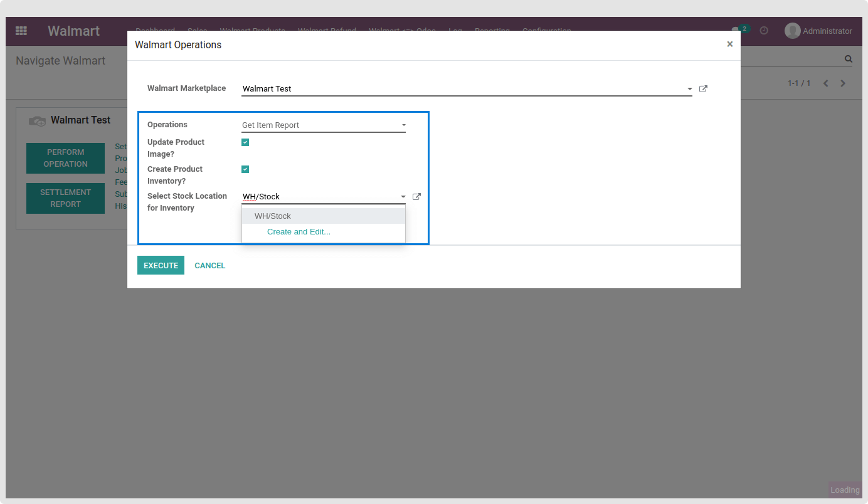Click the EXECUTE button
This screenshot has width=868, height=504.
[161, 265]
